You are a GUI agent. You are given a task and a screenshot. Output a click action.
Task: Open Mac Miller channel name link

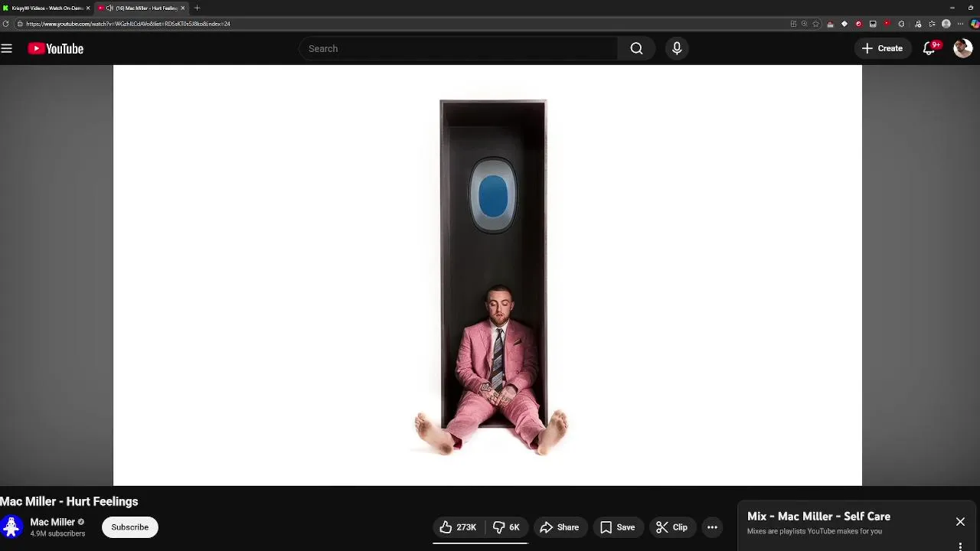(x=52, y=522)
